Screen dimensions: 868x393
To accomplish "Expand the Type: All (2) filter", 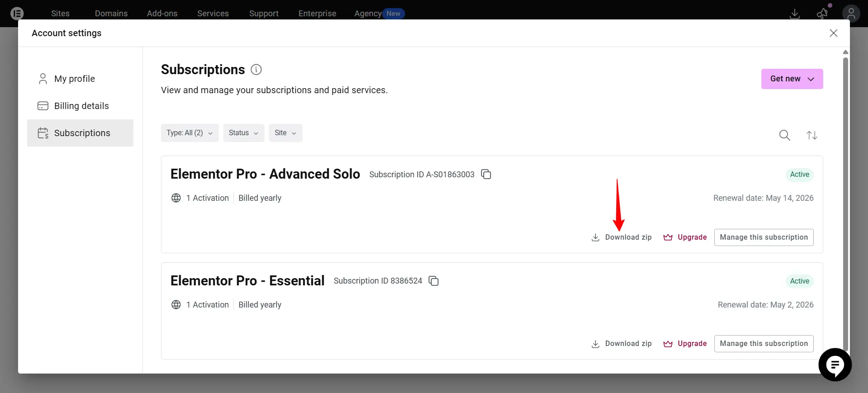I will coord(190,133).
